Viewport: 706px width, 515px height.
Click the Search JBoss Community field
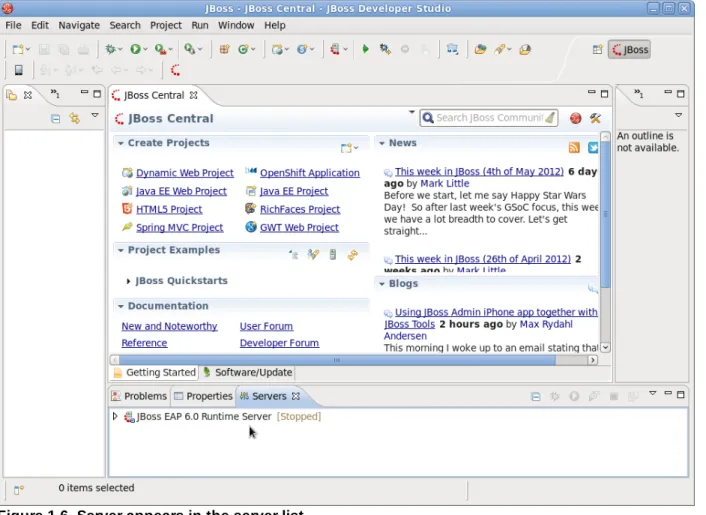(x=489, y=118)
